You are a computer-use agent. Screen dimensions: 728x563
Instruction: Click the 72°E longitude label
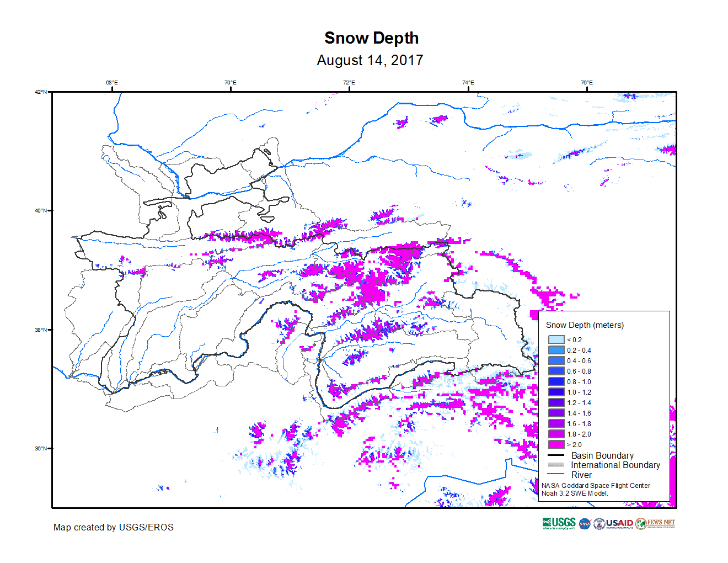[x=349, y=83]
